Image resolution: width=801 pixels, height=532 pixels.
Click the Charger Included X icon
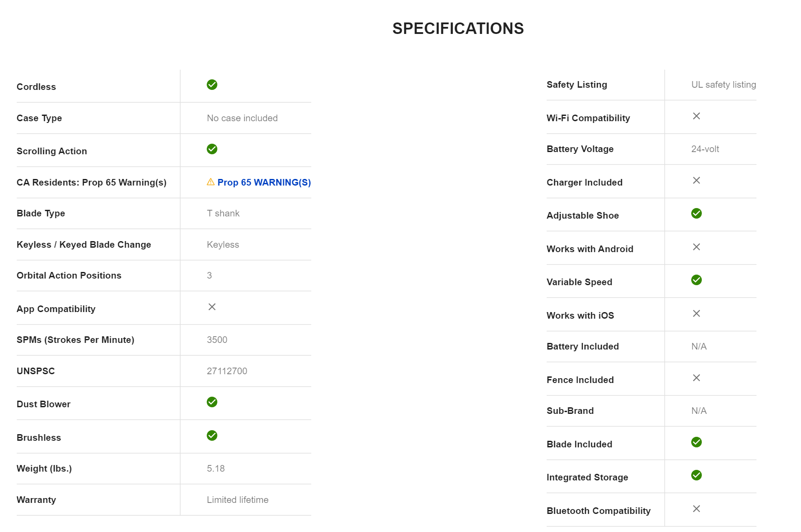click(x=697, y=180)
